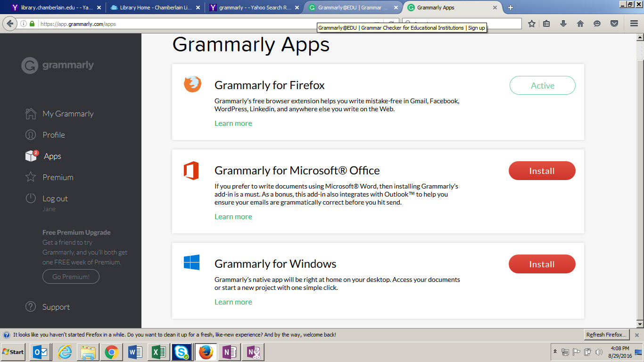Viewport: 644px width, 362px height.
Task: Open Learn more under Microsoft Office
Action: 233,216
